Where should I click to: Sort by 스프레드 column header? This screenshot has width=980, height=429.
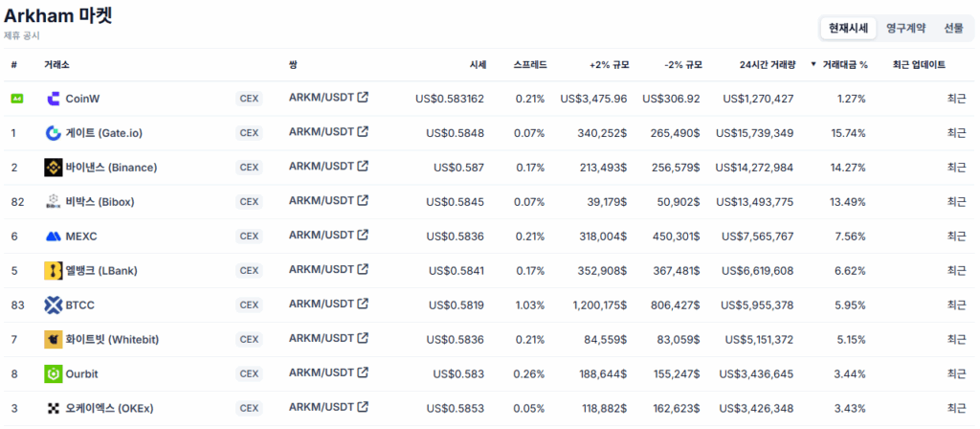[530, 65]
